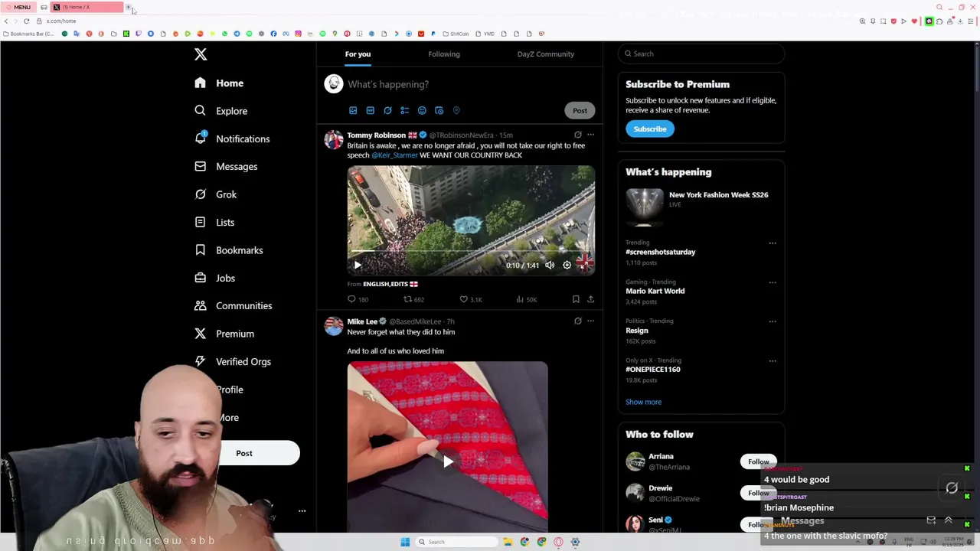The width and height of the screenshot is (980, 551).
Task: Add a poll to post
Action: (x=404, y=110)
